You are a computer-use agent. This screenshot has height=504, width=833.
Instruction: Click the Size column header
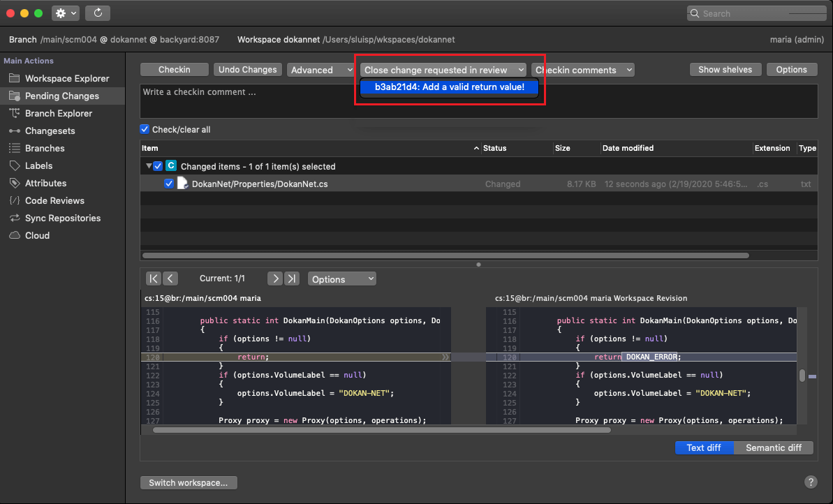tap(576, 148)
